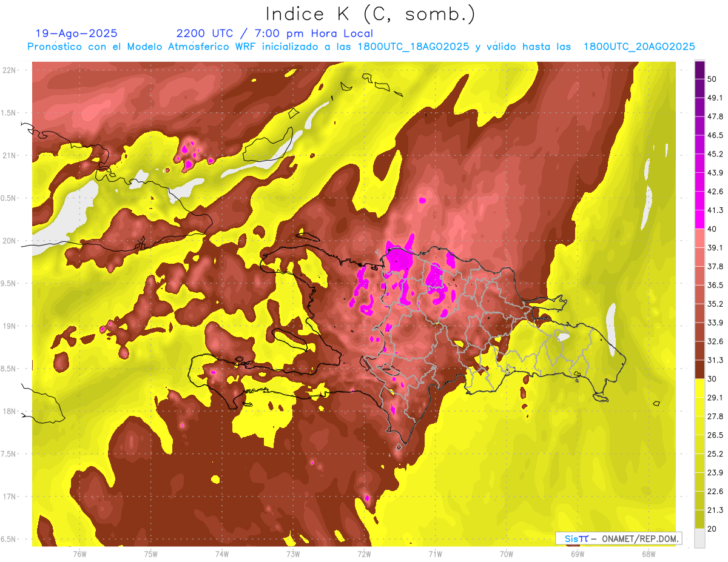Click the '74W' longitude label

(x=221, y=554)
